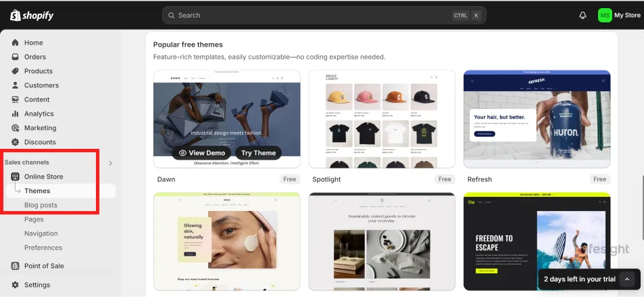Open Pages under Online Store
This screenshot has width=644, height=297.
(x=34, y=219)
